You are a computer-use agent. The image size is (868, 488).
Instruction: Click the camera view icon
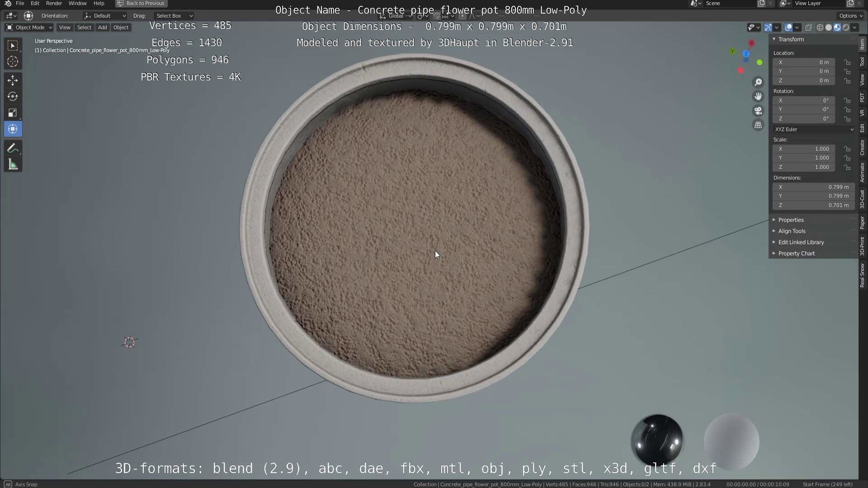(758, 111)
